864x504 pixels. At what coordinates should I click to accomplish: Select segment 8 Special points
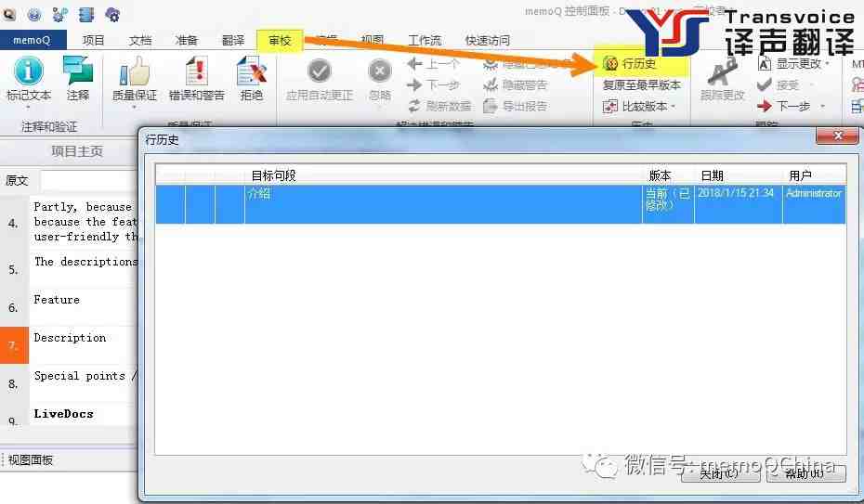(x=85, y=382)
